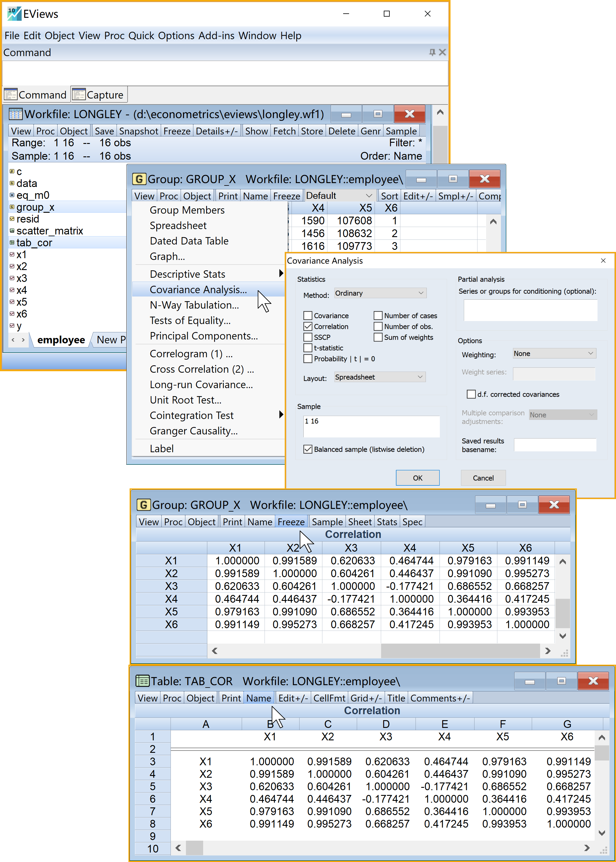The image size is (616, 862).
Task: Uncheck the Correlation checkbox
Action: pyautogui.click(x=308, y=326)
